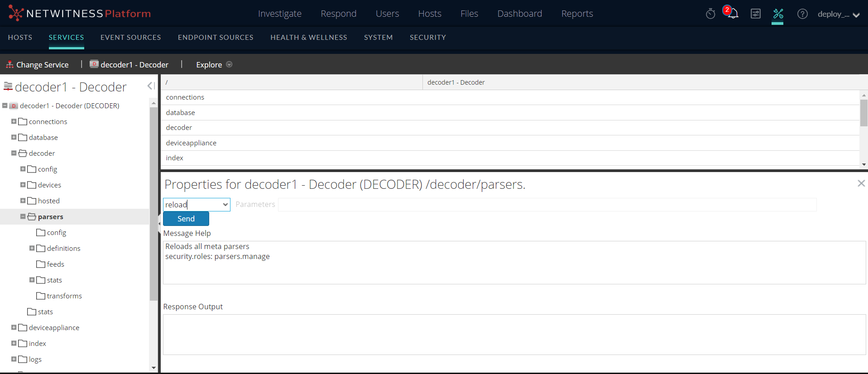Click the tree panel vertical scrollbar
Screen dimensions: 868x374
coord(153,204)
